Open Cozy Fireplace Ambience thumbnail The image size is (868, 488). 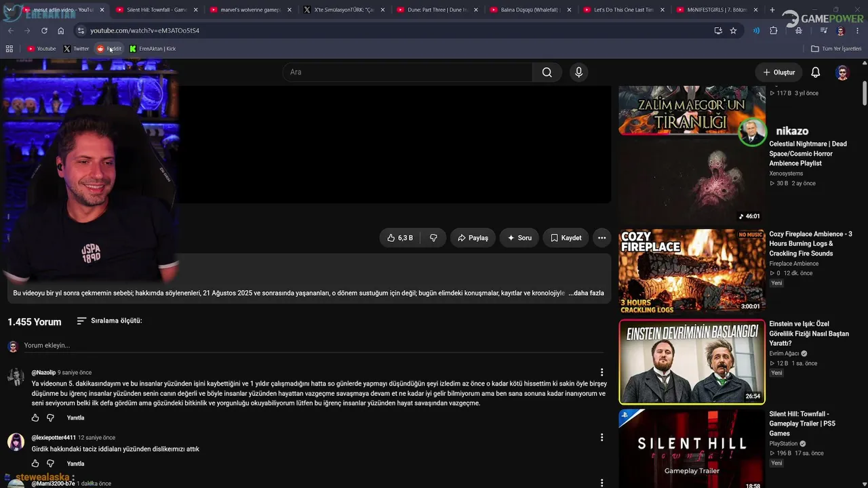pyautogui.click(x=692, y=270)
